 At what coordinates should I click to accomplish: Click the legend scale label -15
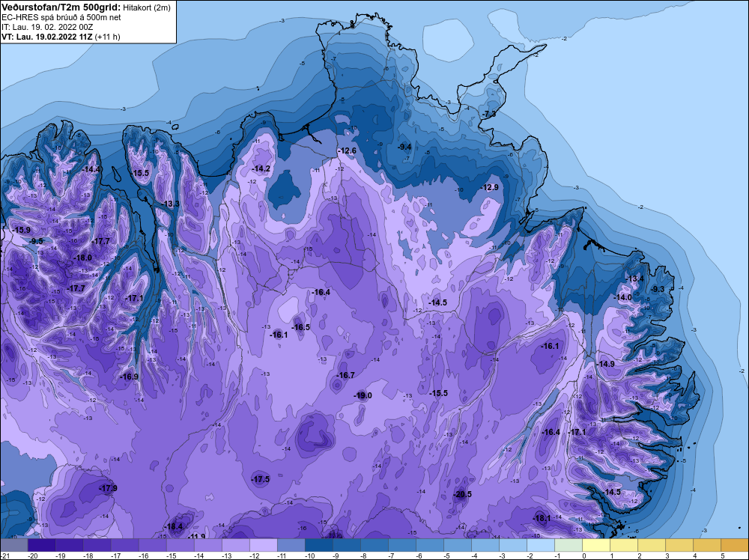171,556
